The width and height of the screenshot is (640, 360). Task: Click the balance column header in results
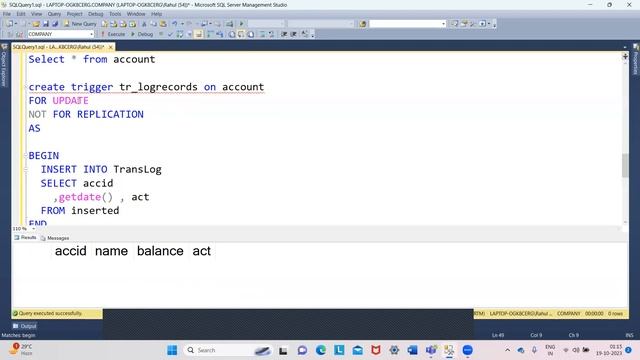(x=160, y=251)
